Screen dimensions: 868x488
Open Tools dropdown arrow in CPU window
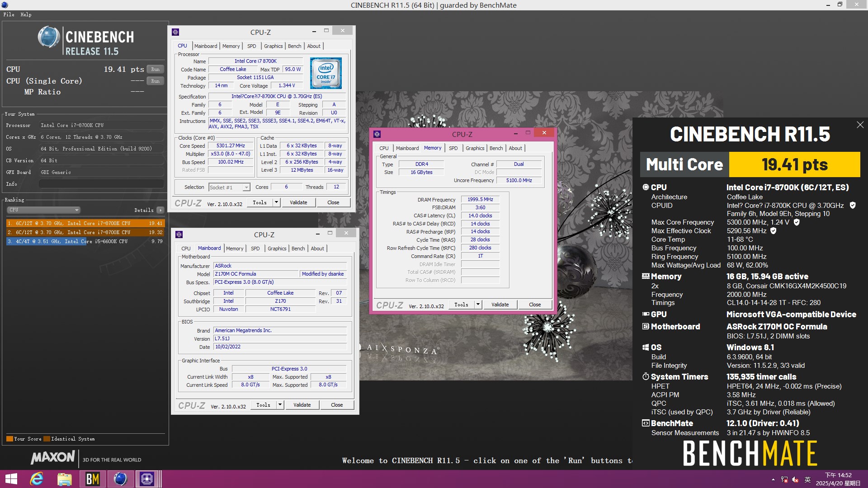coord(276,202)
